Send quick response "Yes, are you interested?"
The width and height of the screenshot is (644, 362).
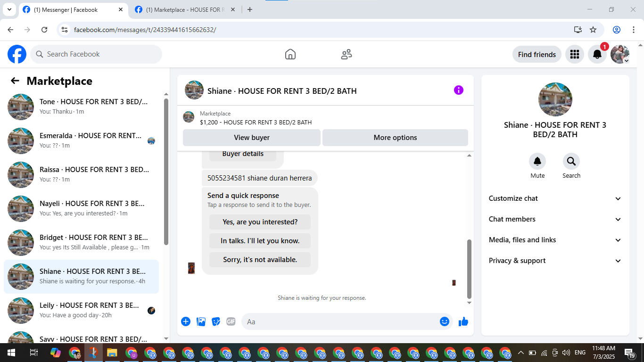point(260,222)
